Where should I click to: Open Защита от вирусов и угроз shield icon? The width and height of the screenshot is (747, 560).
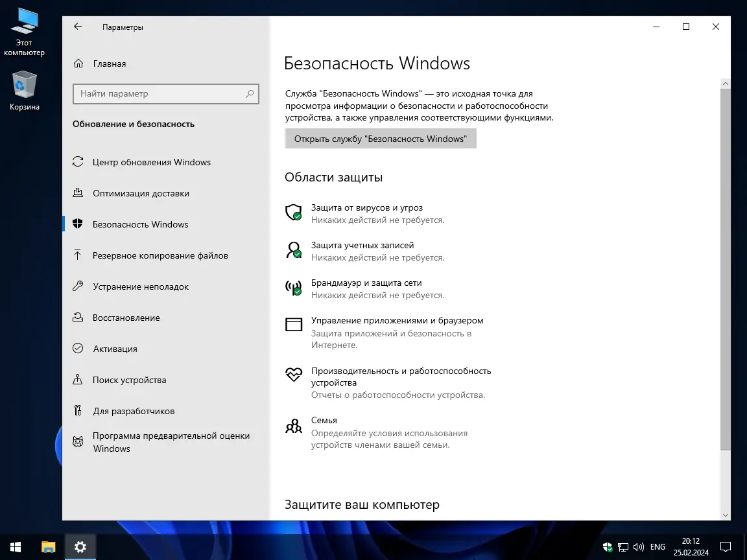pyautogui.click(x=293, y=212)
